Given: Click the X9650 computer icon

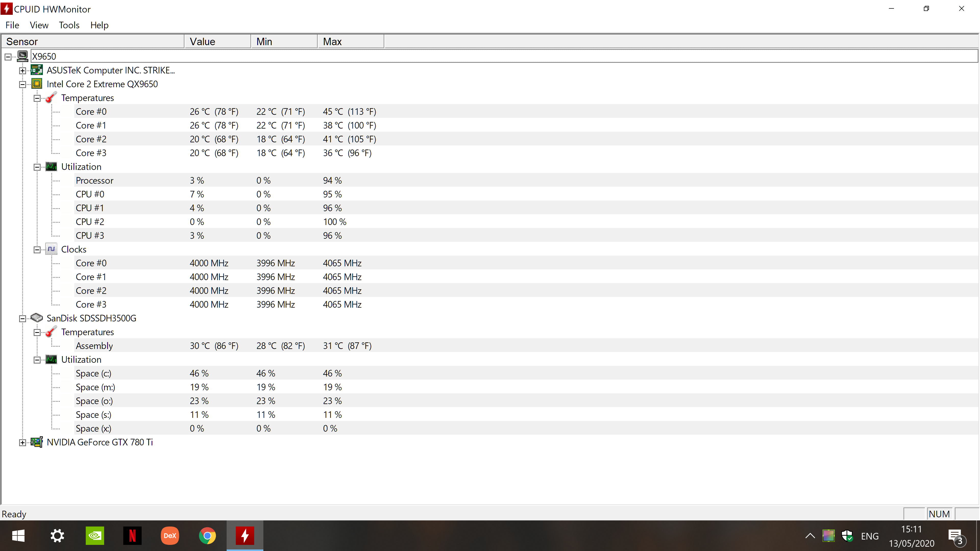Looking at the screenshot, I should pos(22,56).
